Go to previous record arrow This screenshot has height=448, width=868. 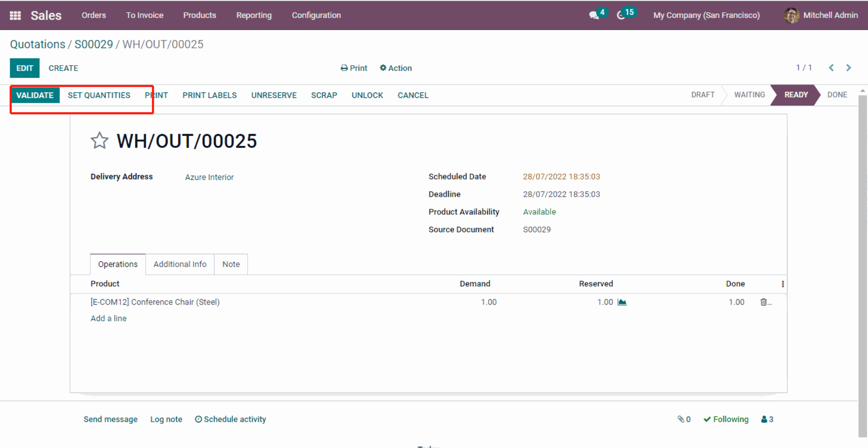[x=831, y=68]
